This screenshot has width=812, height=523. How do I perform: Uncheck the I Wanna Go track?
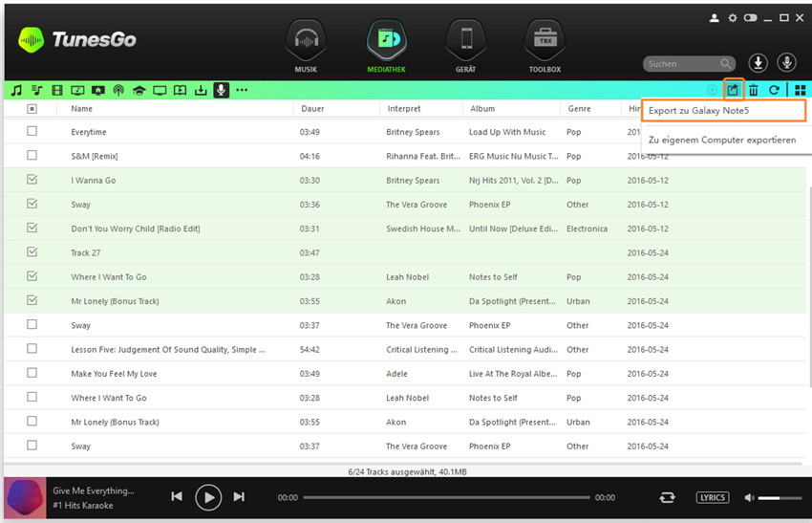click(32, 179)
